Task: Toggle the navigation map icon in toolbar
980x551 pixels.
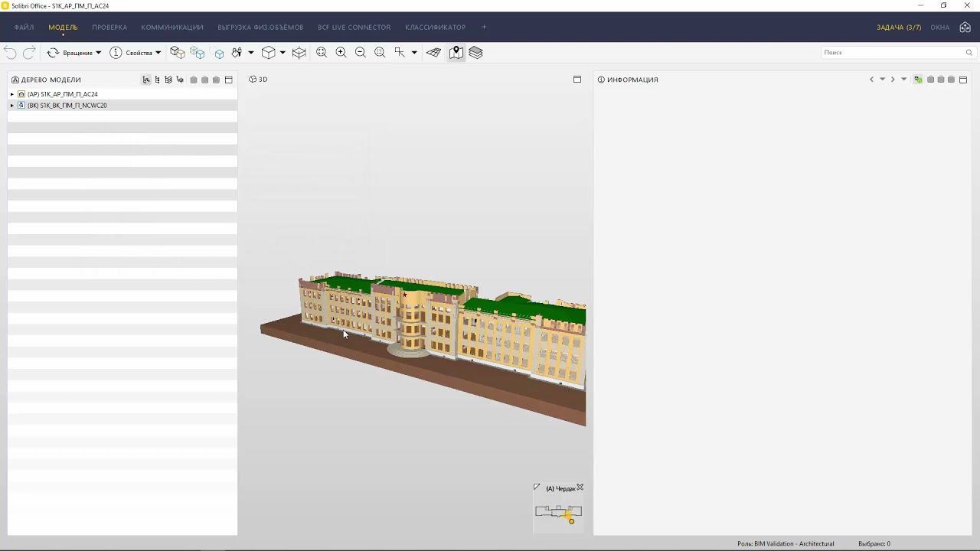Action: point(456,53)
